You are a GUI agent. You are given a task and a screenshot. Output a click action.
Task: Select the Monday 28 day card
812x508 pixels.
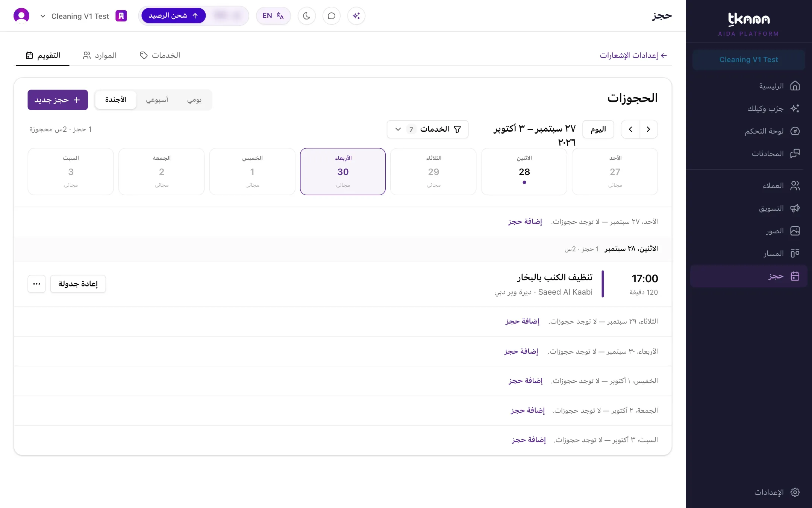coord(524,172)
